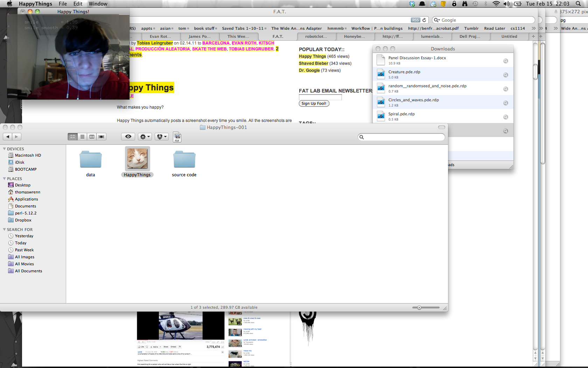Adjust the Finder icon size slider
Viewport: 588px width, 368px height.
pyautogui.click(x=419, y=308)
